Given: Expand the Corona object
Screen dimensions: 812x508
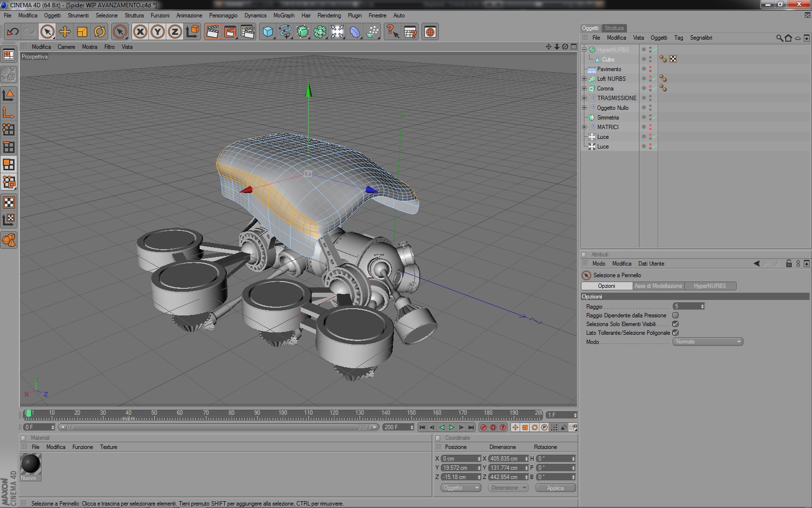Looking at the screenshot, I should 584,88.
